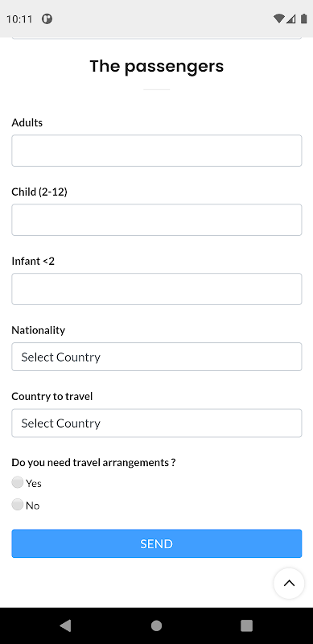Tap the clock time in status bar
The image size is (313, 644).
point(19,19)
